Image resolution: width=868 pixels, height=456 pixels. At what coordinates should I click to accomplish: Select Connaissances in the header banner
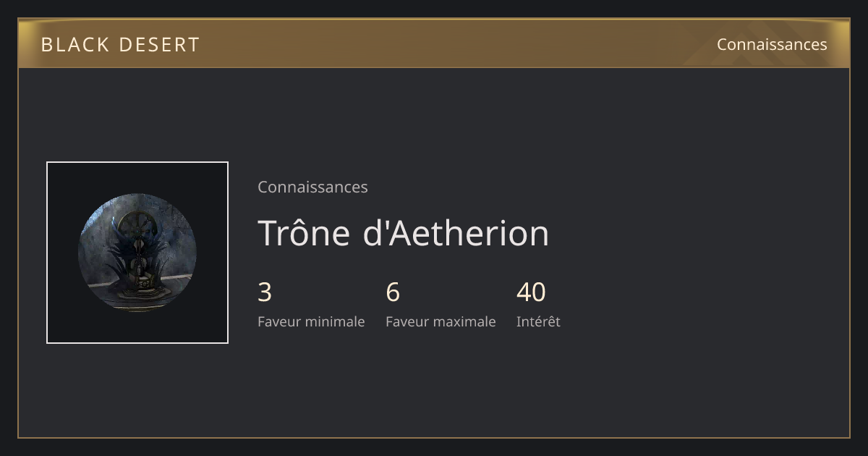point(772,44)
